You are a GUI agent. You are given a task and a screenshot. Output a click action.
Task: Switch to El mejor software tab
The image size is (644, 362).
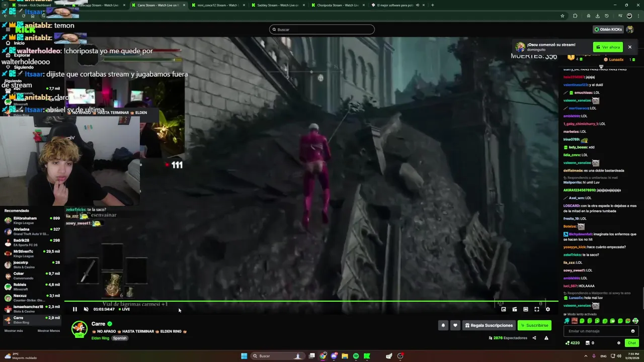click(397, 5)
